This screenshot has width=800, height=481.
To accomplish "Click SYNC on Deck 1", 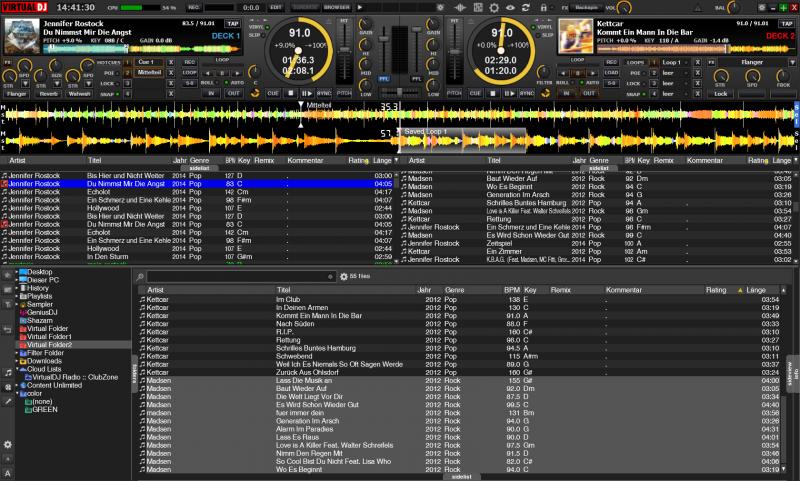I will click(323, 93).
